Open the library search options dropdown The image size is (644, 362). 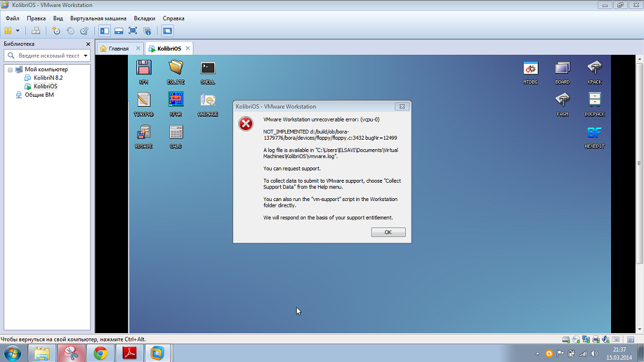[86, 55]
